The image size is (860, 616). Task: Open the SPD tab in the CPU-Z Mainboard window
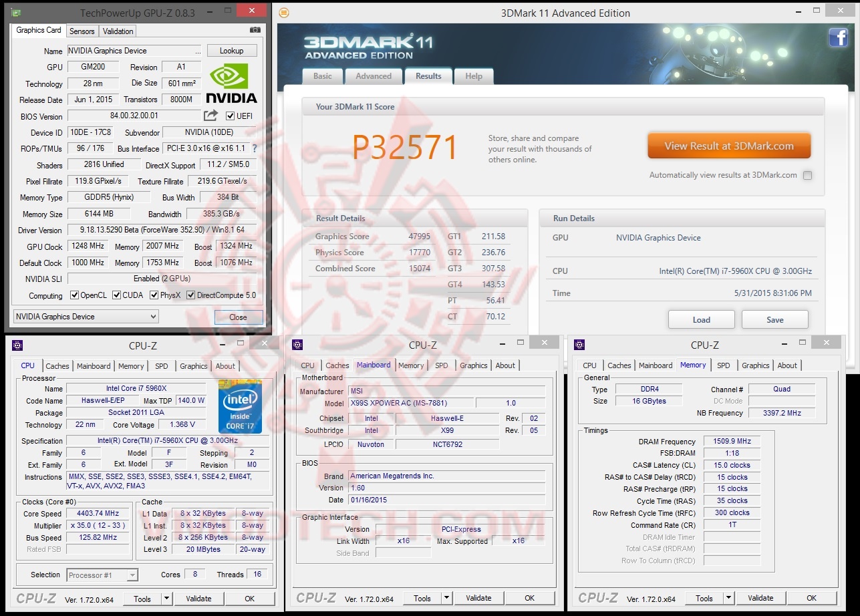(x=442, y=365)
